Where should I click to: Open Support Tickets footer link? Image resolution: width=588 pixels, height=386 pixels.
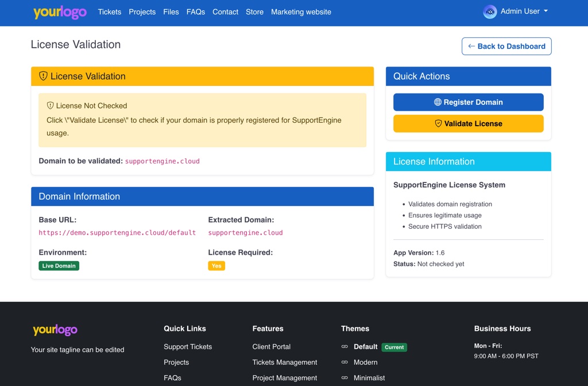pos(188,347)
